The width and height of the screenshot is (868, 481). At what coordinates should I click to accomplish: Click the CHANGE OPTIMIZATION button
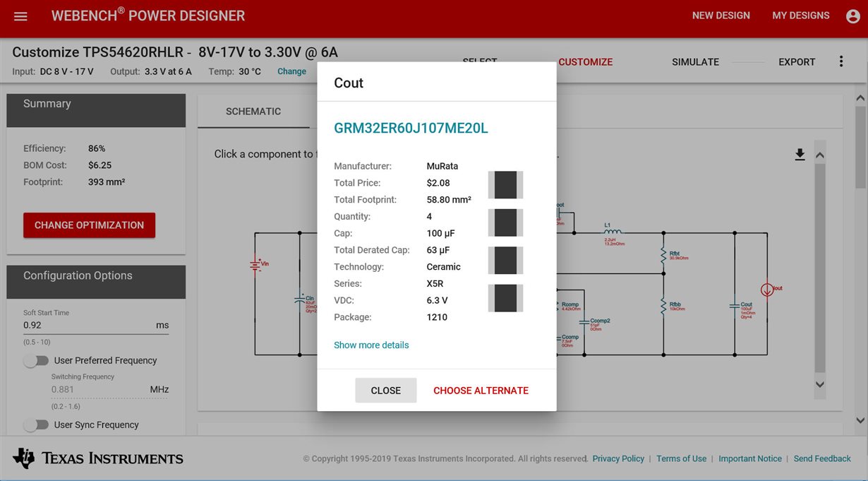(89, 225)
